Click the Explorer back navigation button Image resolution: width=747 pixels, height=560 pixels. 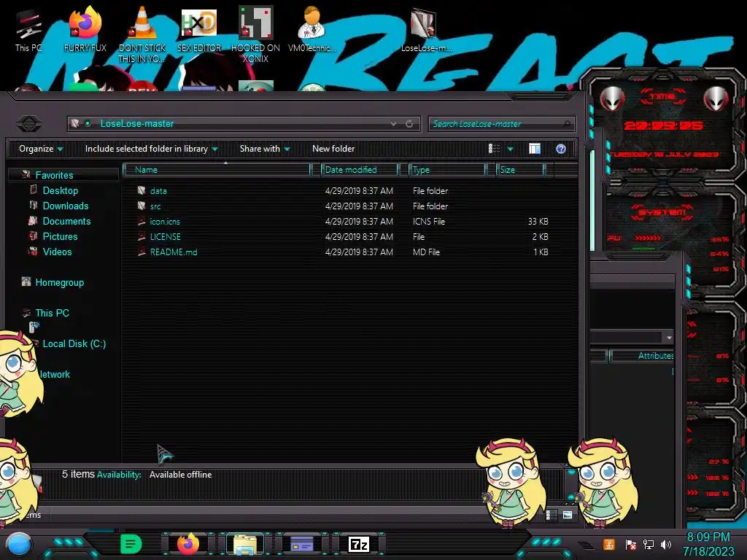point(29,124)
